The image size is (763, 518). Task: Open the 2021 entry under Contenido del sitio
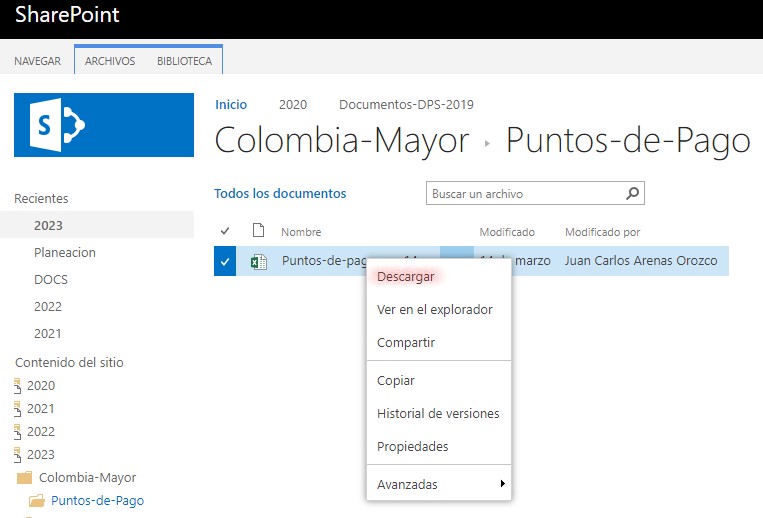pos(41,409)
